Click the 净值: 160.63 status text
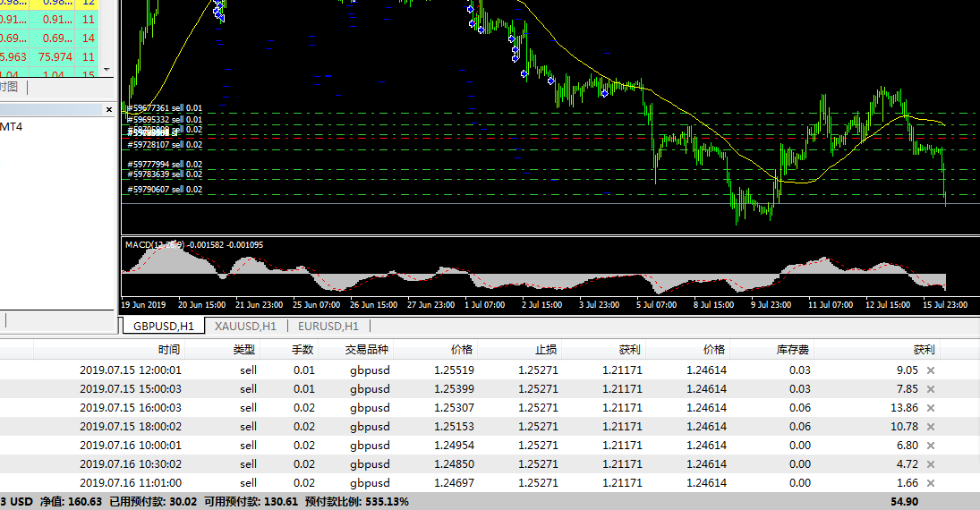This screenshot has height=510, width=980. pyautogui.click(x=71, y=502)
